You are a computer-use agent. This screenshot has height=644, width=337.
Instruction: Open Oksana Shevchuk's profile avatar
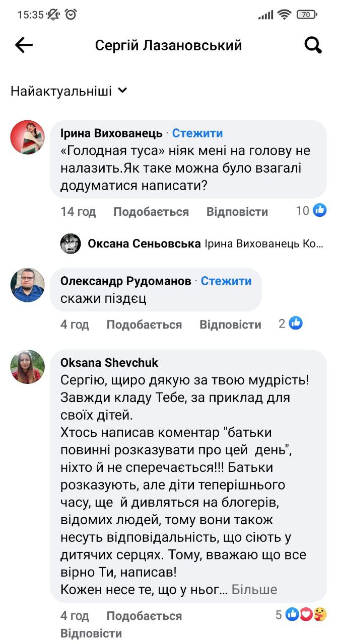[x=28, y=367]
